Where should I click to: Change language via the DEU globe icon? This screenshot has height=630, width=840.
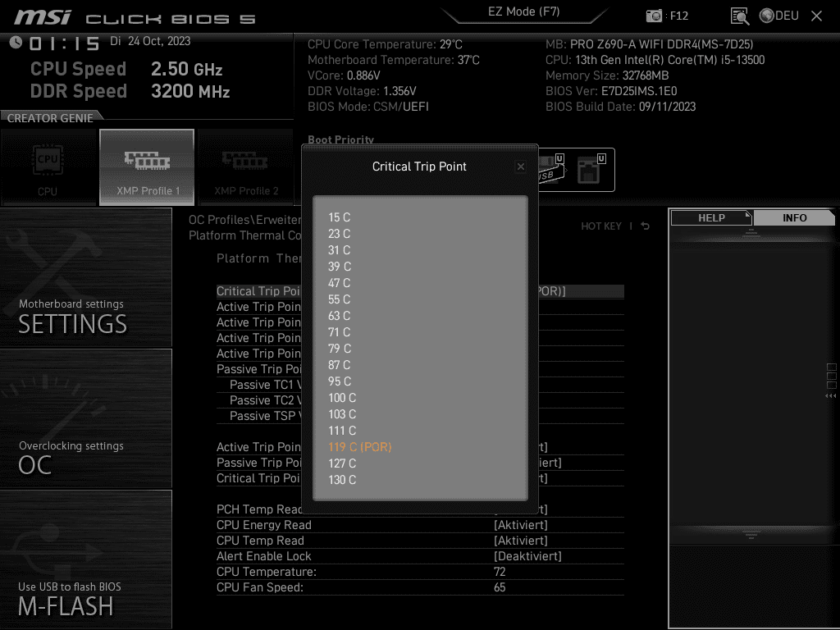pyautogui.click(x=779, y=16)
